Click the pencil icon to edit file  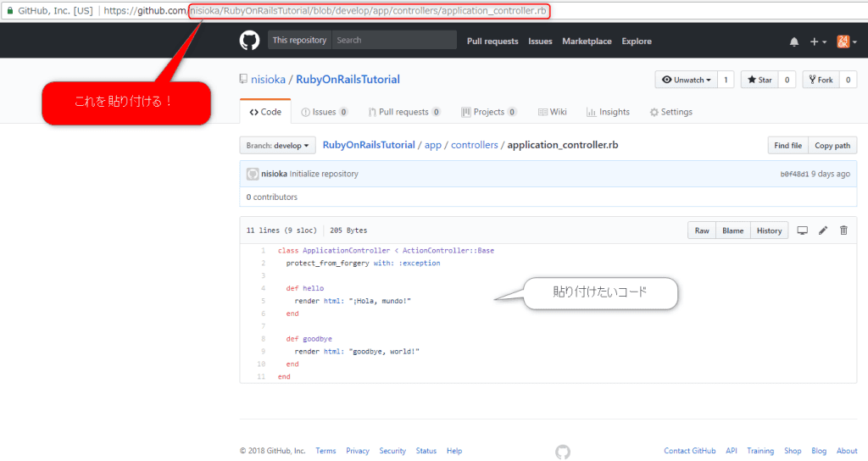822,230
